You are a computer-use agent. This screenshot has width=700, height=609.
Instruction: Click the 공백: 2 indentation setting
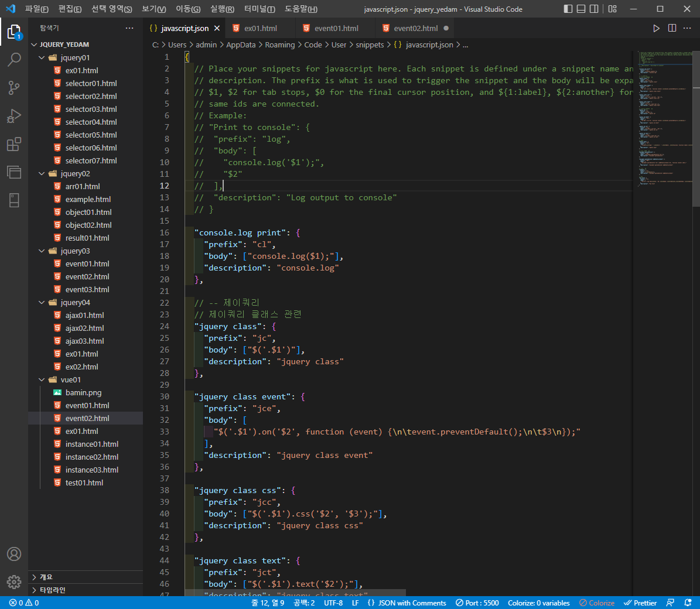pyautogui.click(x=303, y=603)
